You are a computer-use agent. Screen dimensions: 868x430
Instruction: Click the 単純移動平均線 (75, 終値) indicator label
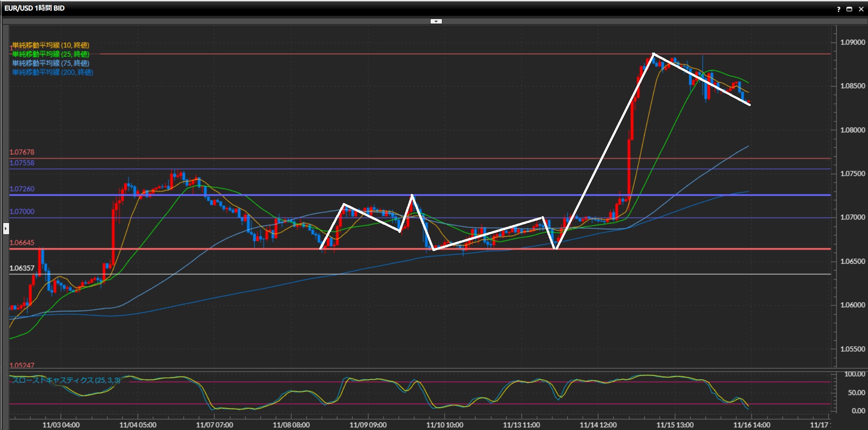tap(50, 63)
